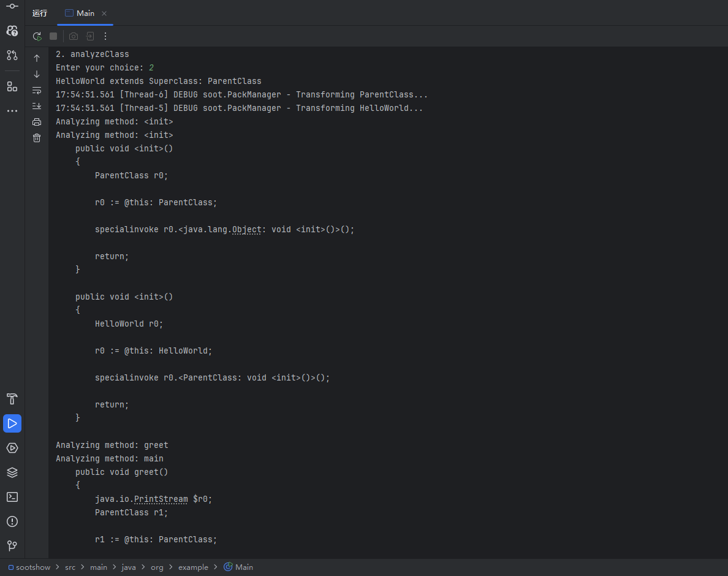
Task: Select the Main run tab
Action: (80, 13)
